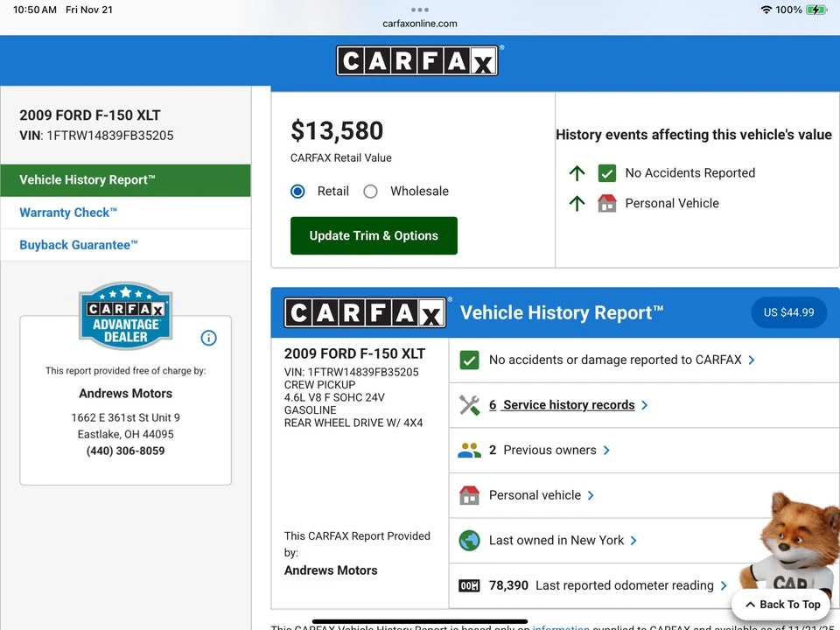Click the CARFAX logo in top header

point(417,60)
